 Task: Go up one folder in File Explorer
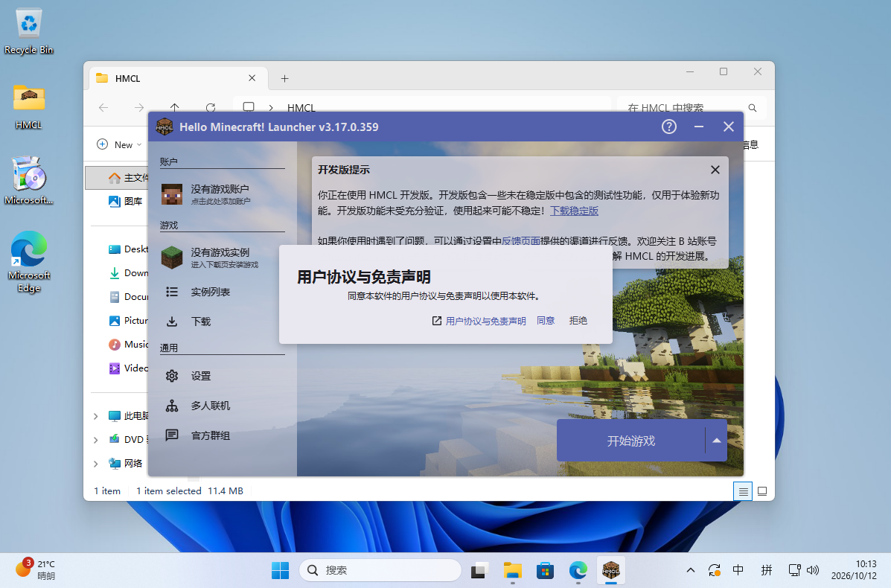pyautogui.click(x=174, y=106)
